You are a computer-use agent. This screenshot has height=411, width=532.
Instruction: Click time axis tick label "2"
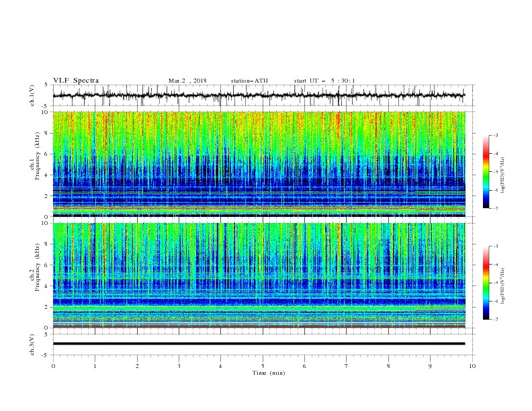[x=137, y=366]
